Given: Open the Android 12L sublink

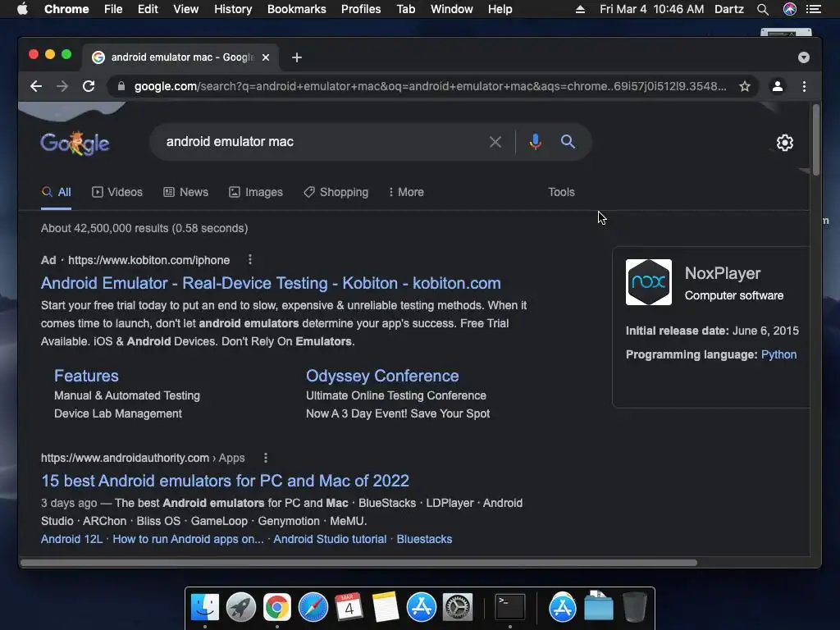Looking at the screenshot, I should tap(72, 539).
